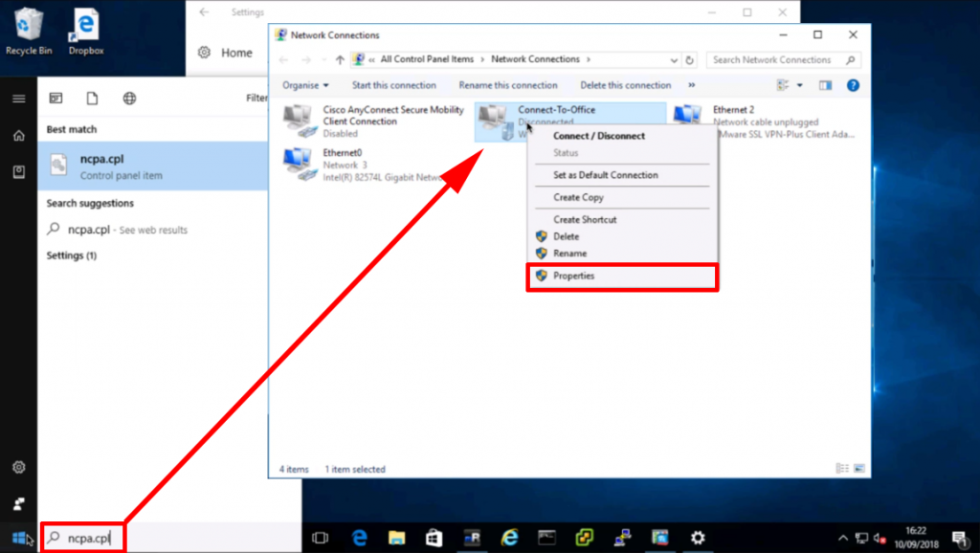Click Start this connection button

pos(393,85)
